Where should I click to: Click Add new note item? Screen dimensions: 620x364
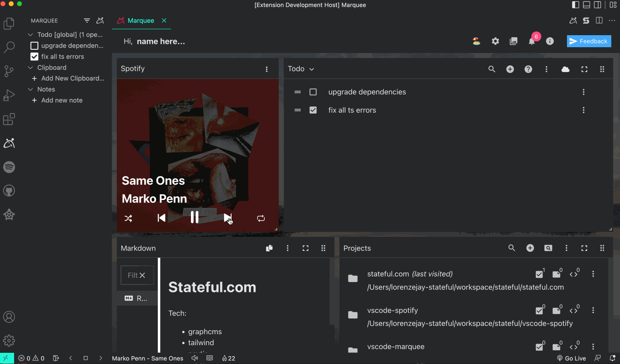[x=58, y=100]
